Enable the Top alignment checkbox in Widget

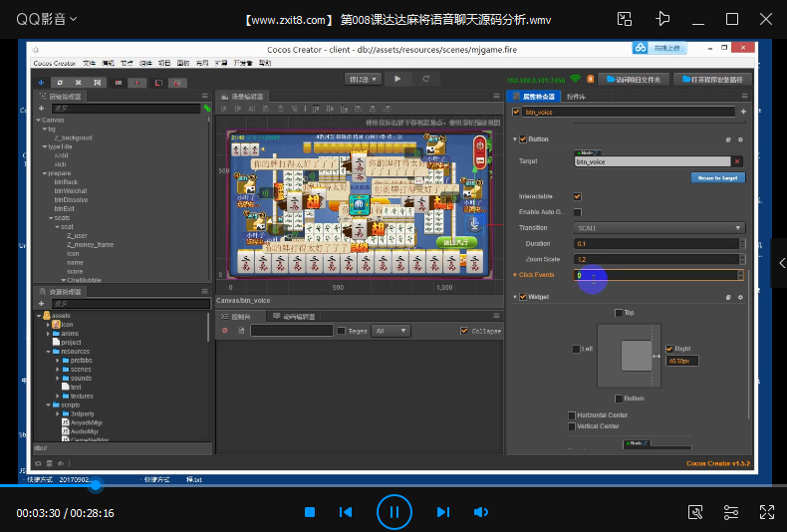pos(618,313)
